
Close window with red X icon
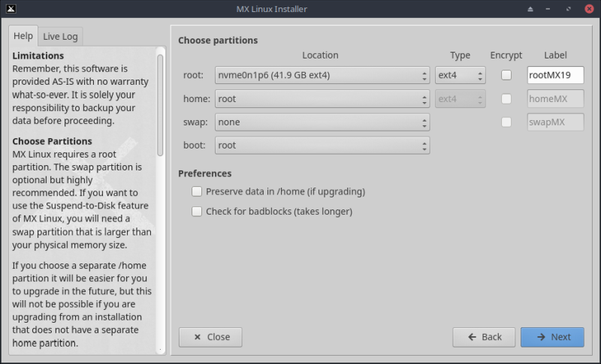pyautogui.click(x=589, y=9)
